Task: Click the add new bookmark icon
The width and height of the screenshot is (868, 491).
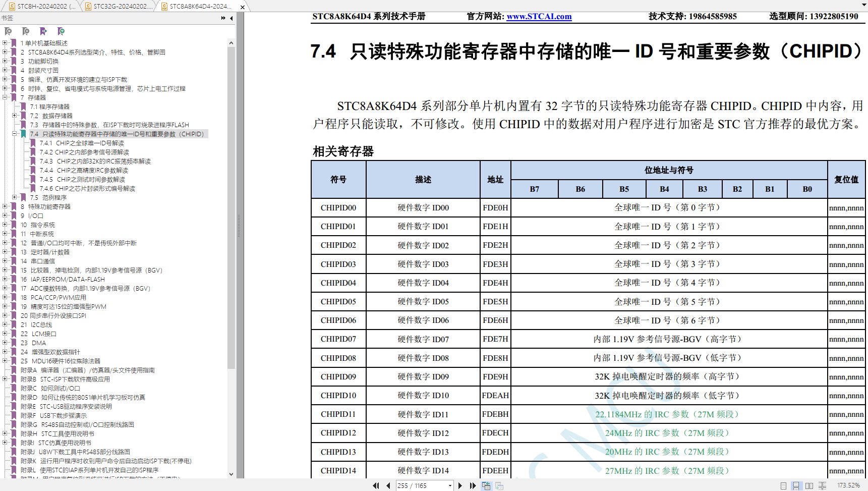Action: [x=26, y=31]
